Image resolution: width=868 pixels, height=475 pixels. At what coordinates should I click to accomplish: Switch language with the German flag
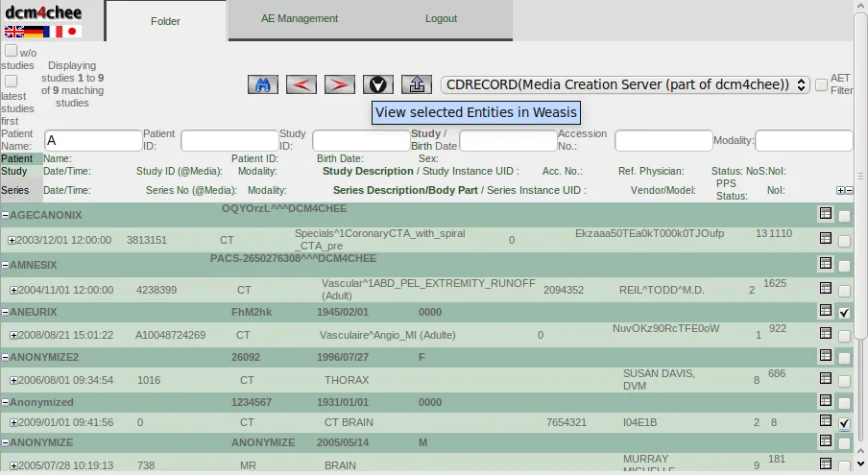34,32
